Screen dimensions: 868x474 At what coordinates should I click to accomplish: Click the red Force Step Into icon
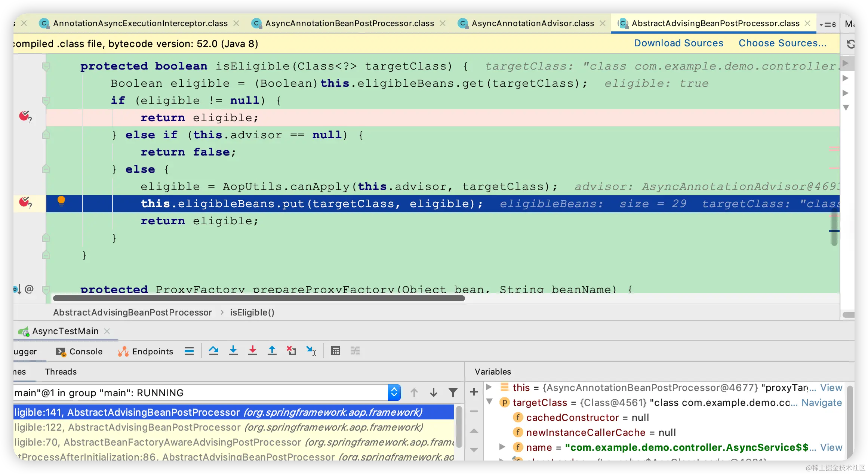click(x=253, y=351)
